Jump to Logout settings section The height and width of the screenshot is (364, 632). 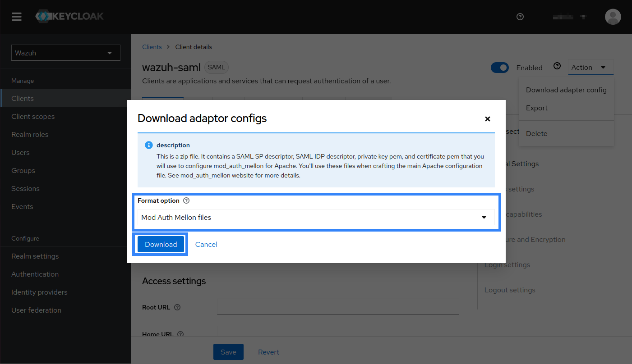[510, 290]
